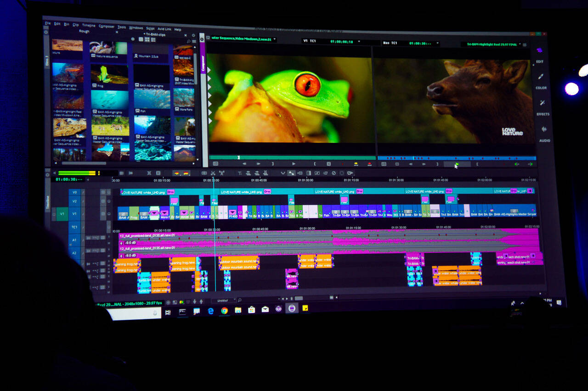Toggle the A2 audio track selector

tap(74, 253)
